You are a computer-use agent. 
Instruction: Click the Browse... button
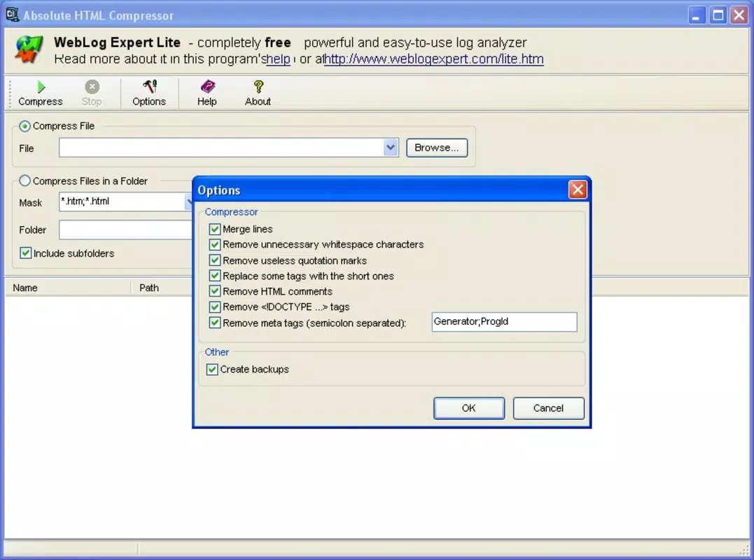click(x=437, y=148)
